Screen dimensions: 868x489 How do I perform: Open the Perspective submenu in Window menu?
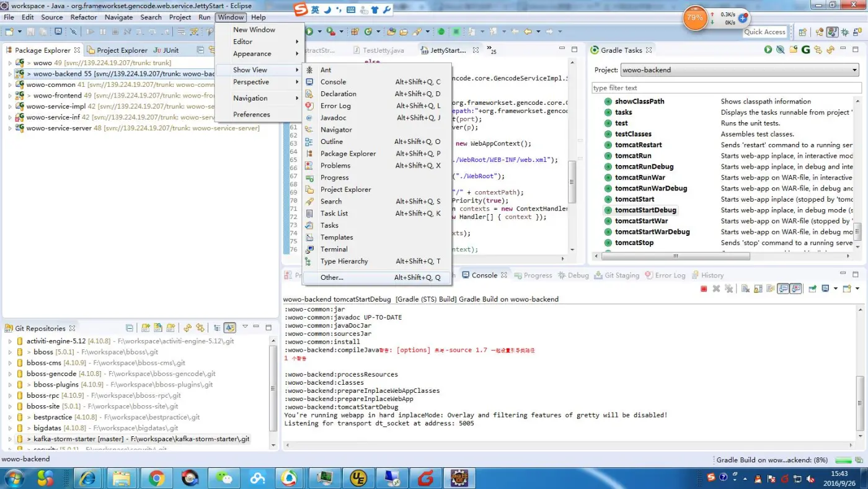coord(259,82)
